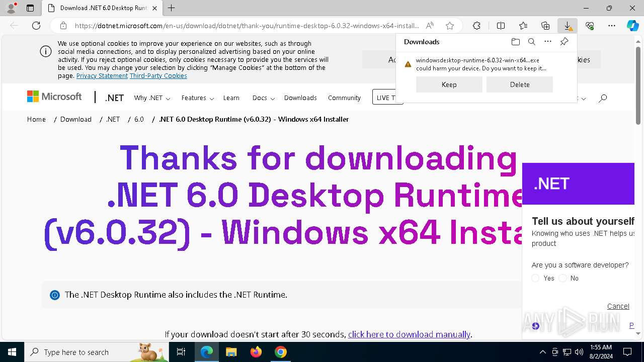Screen dimensions: 644x362
Task: Click Delete for the downloaded file
Action: click(x=520, y=84)
